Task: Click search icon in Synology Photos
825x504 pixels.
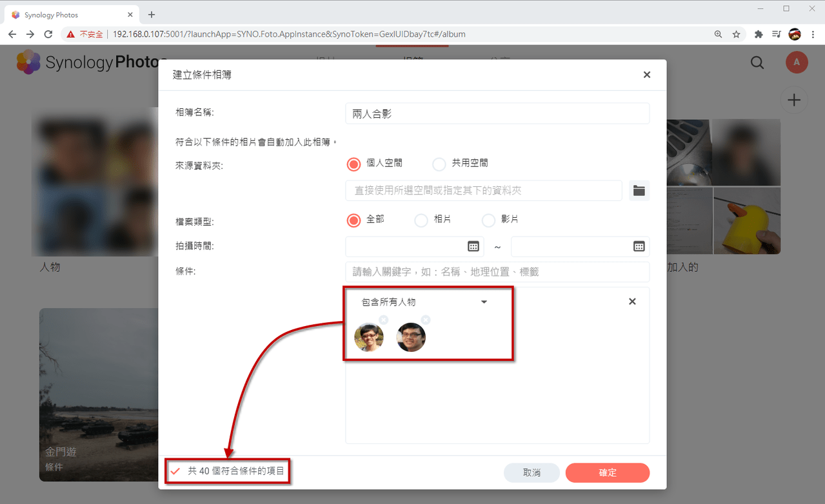Action: pyautogui.click(x=757, y=63)
